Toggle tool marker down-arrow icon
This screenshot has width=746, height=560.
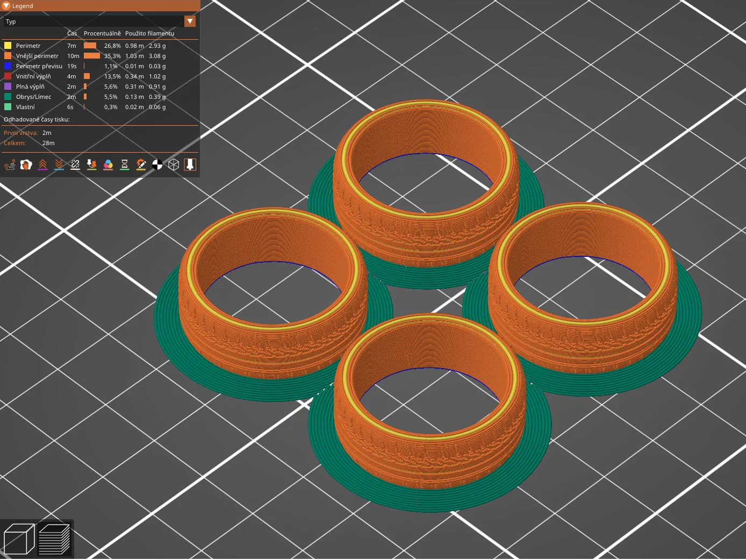(x=190, y=165)
